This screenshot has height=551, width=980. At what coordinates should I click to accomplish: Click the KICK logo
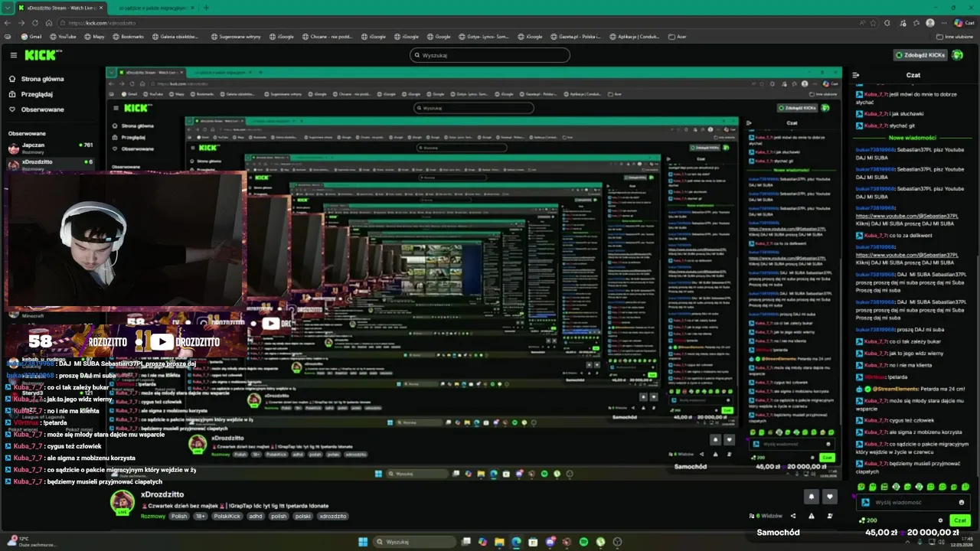(42, 55)
